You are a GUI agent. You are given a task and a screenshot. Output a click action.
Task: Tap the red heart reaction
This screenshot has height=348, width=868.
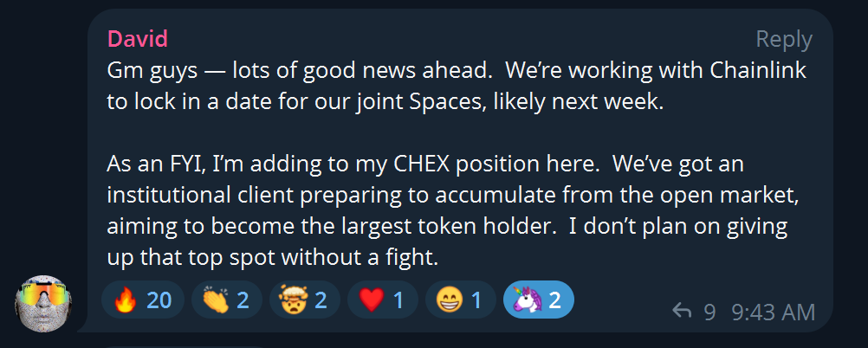tap(382, 300)
